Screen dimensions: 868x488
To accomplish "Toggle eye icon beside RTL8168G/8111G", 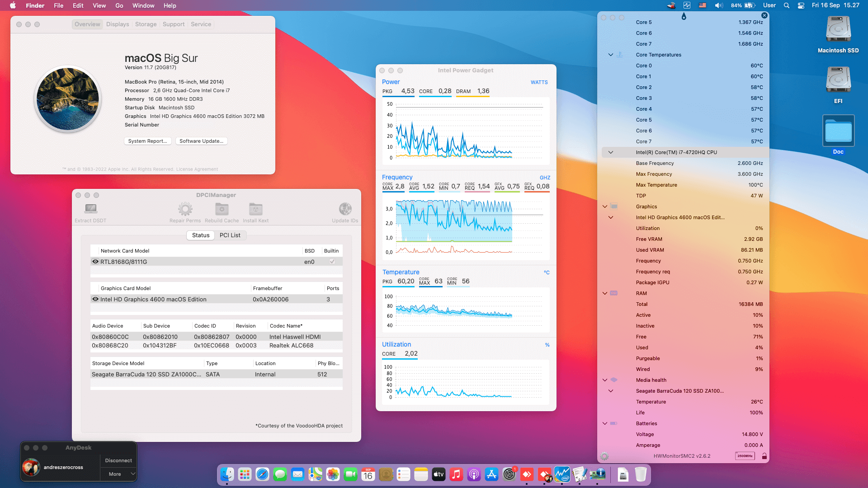I will click(95, 262).
